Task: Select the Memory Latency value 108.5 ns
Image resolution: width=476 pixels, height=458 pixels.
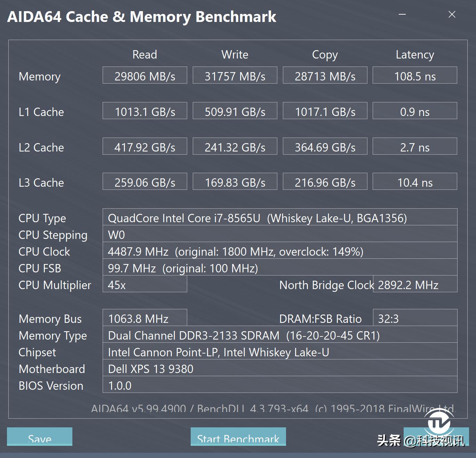Action: click(414, 76)
